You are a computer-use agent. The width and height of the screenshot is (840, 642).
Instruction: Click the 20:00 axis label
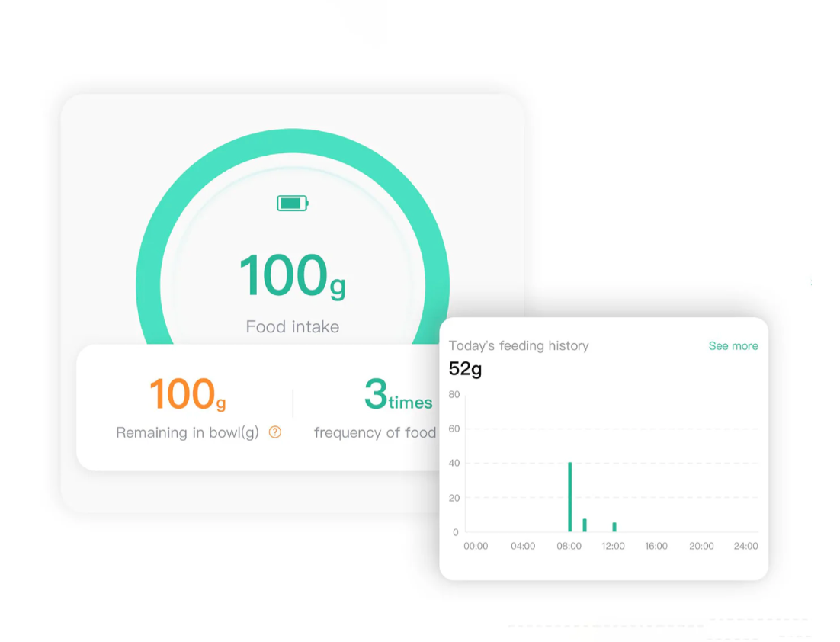tap(701, 546)
